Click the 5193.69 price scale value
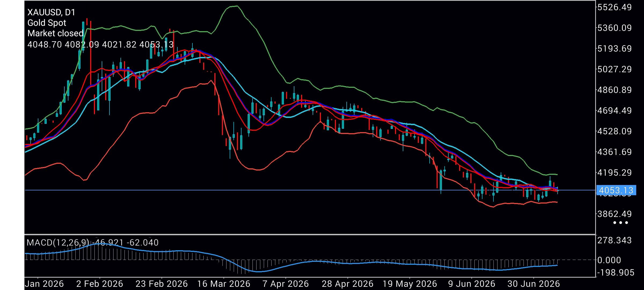This screenshot has width=644, height=290. click(x=614, y=49)
